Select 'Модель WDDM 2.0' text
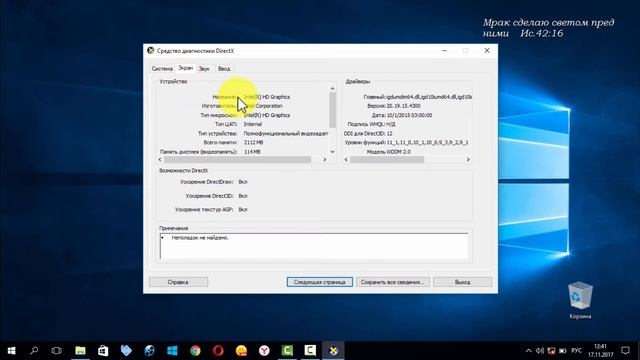This screenshot has height=360, width=640. pyautogui.click(x=389, y=152)
